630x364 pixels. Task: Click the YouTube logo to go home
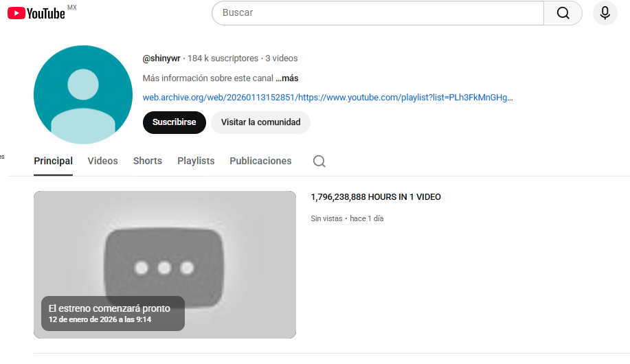point(36,13)
